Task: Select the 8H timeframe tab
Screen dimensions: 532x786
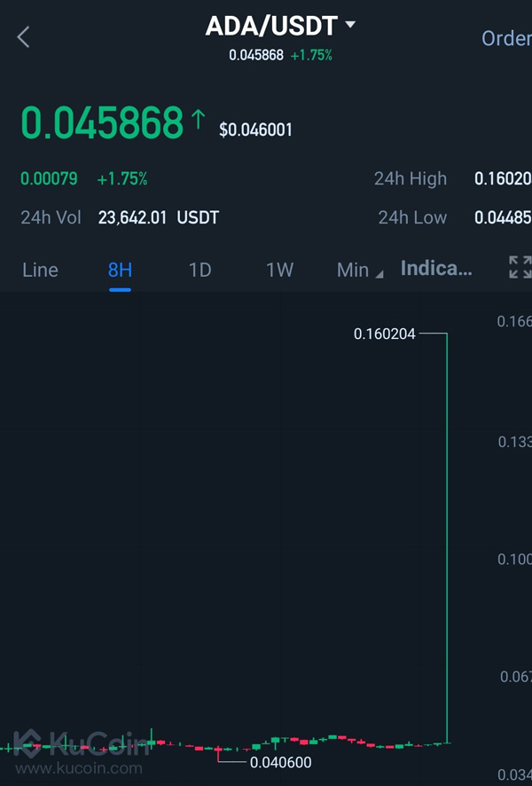Action: 120,270
